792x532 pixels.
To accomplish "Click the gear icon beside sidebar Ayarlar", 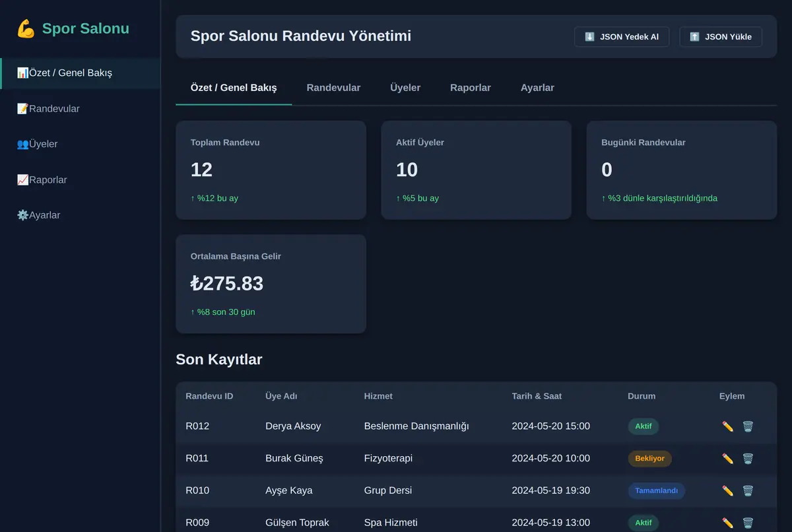I will (x=22, y=215).
